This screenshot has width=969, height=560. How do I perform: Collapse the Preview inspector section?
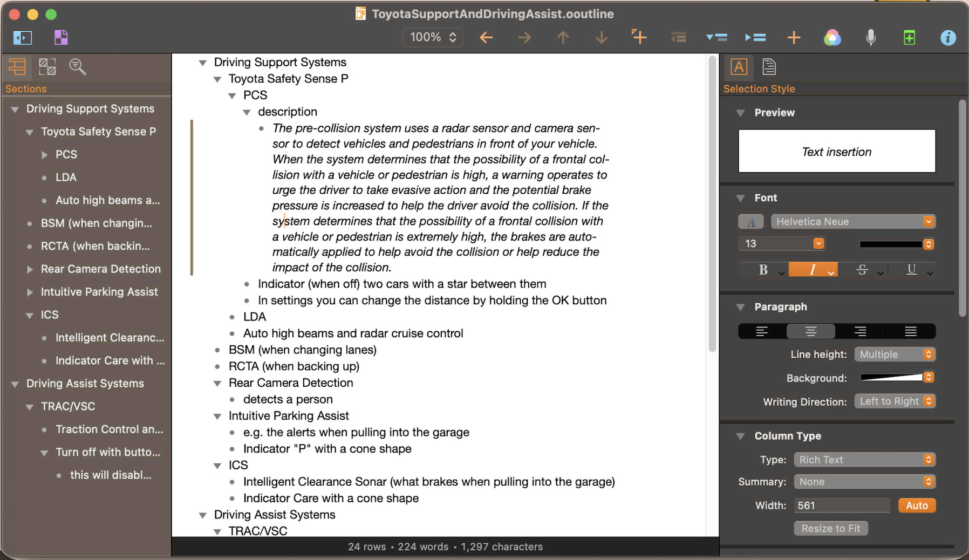(x=740, y=113)
